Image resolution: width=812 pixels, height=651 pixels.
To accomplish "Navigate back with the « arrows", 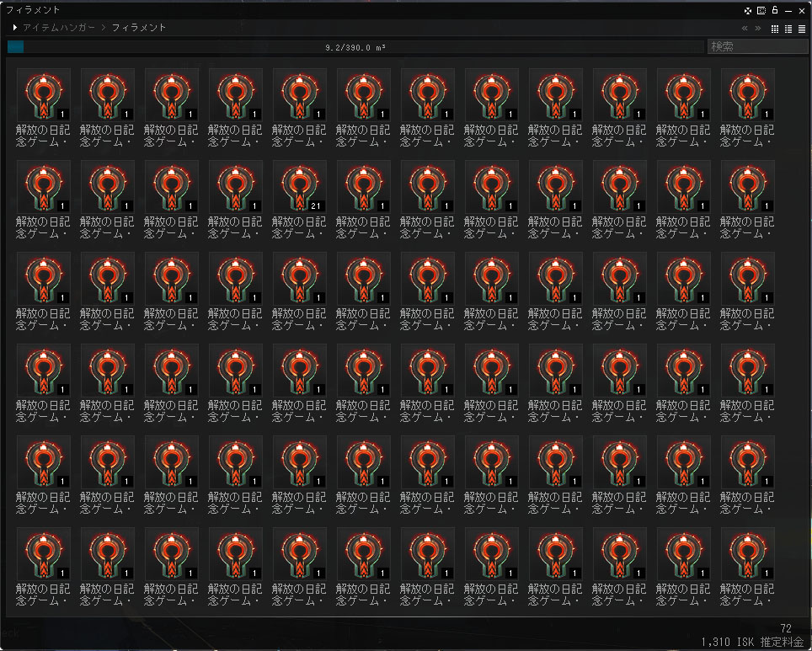I will point(745,29).
